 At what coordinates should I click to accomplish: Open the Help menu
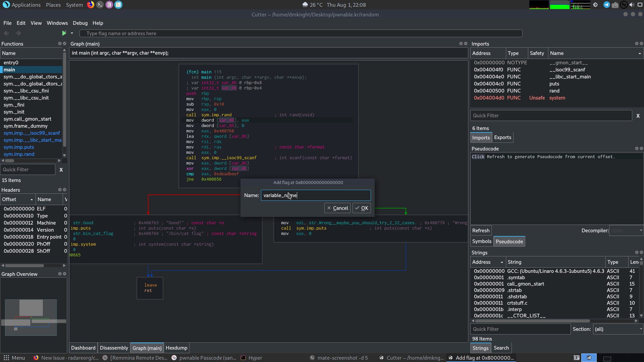(x=98, y=23)
